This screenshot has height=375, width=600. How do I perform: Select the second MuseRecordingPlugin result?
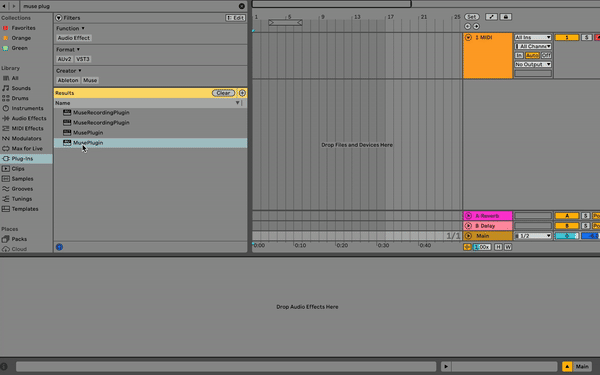pos(150,122)
